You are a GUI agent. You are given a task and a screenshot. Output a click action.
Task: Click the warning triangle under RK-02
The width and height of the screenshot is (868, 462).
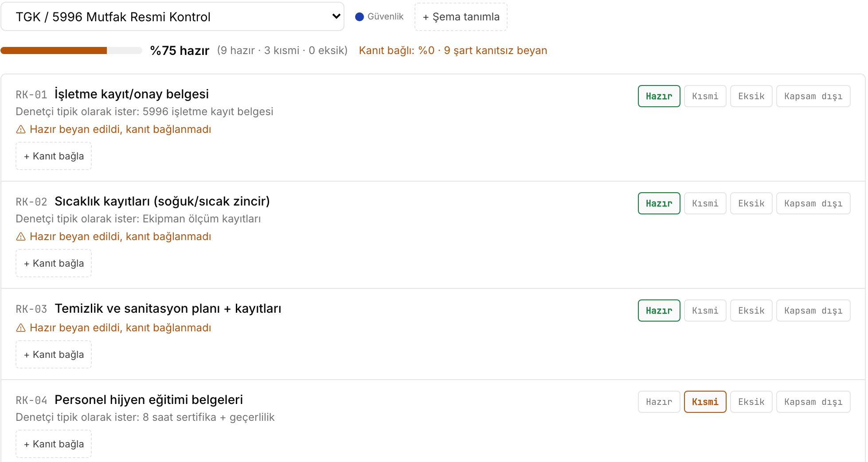(21, 237)
